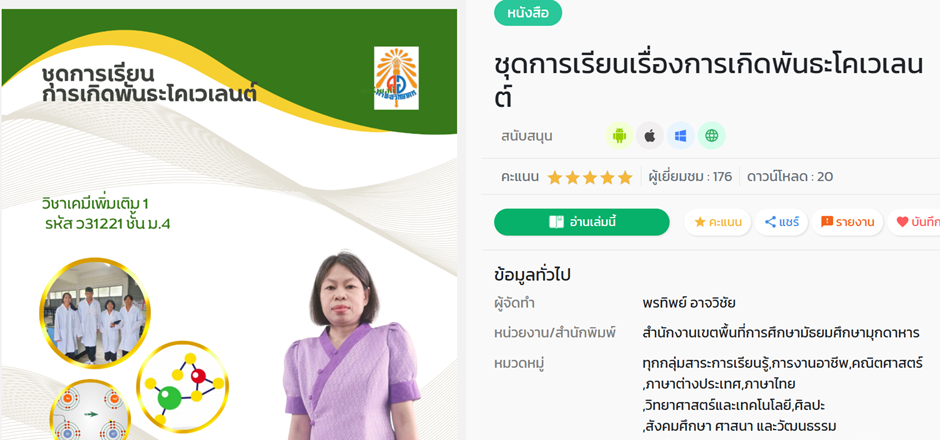Screen dimensions: 940x440
Task: Click the lab group photo circle
Action: [x=95, y=313]
